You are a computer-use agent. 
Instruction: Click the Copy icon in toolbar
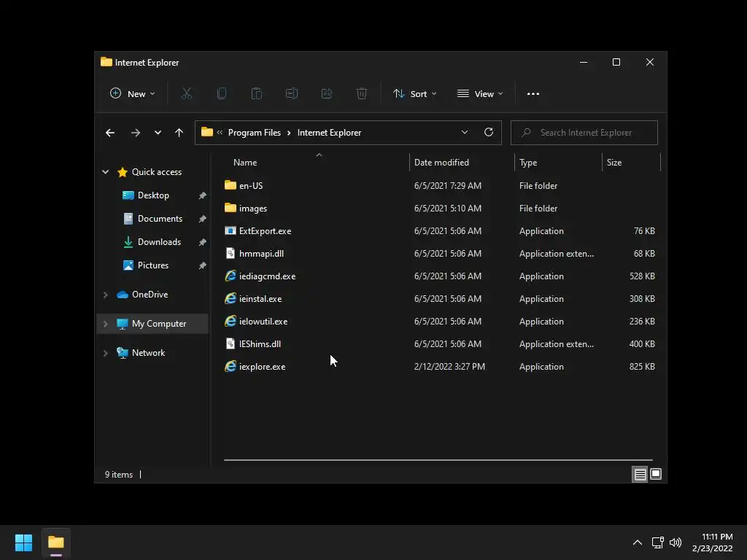[x=222, y=94]
